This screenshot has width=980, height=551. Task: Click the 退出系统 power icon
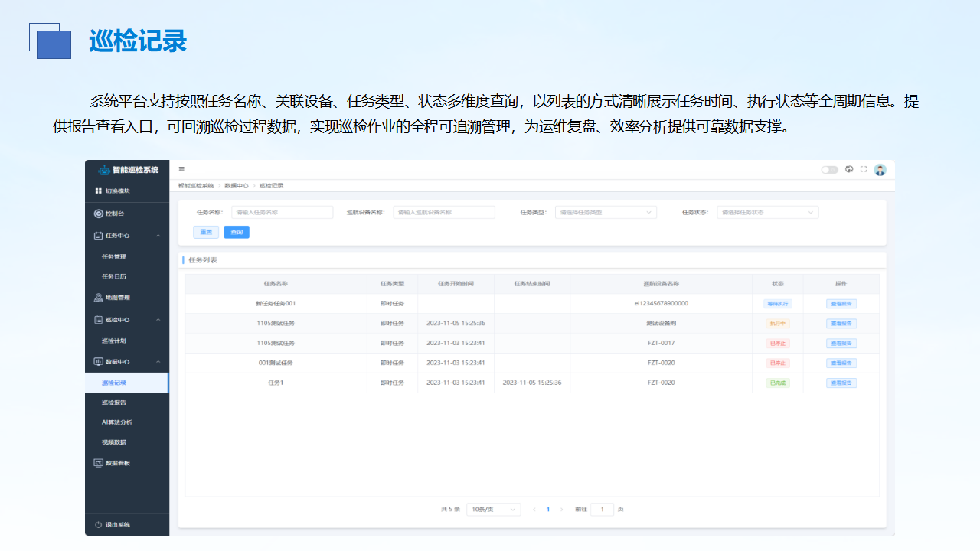coord(98,524)
